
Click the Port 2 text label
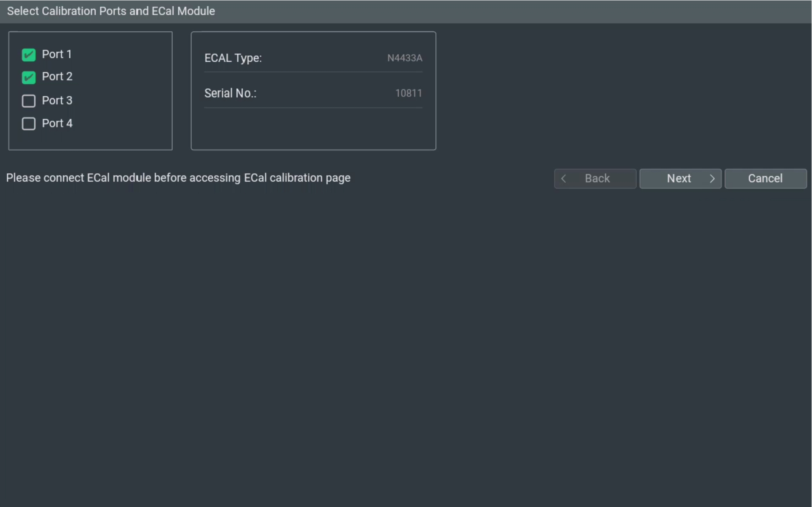click(57, 76)
